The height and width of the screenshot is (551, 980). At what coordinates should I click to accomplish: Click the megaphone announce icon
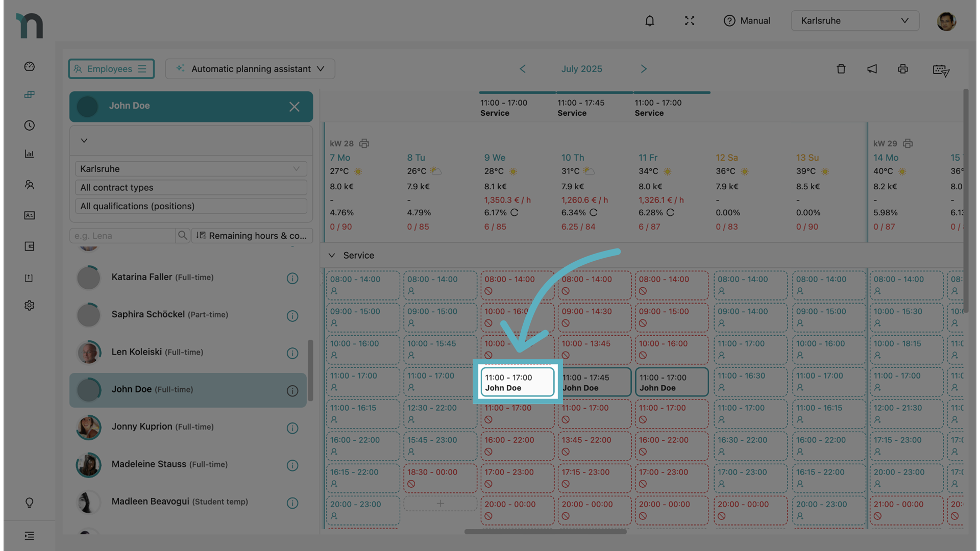[872, 69]
